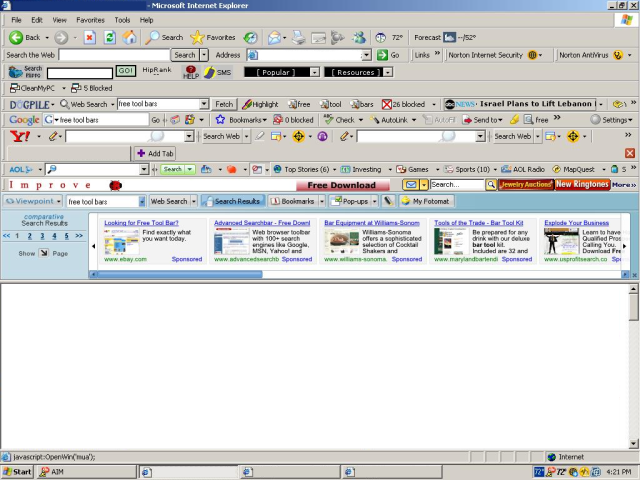Click the AOL logo icon
Viewport: 640px width, 480px height.
20,169
